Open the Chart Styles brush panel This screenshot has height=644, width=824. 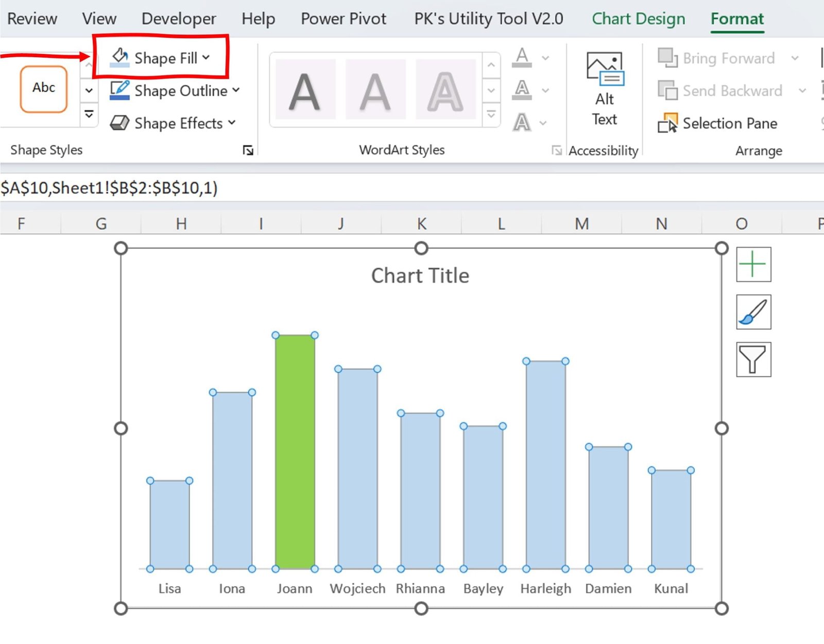pos(753,312)
